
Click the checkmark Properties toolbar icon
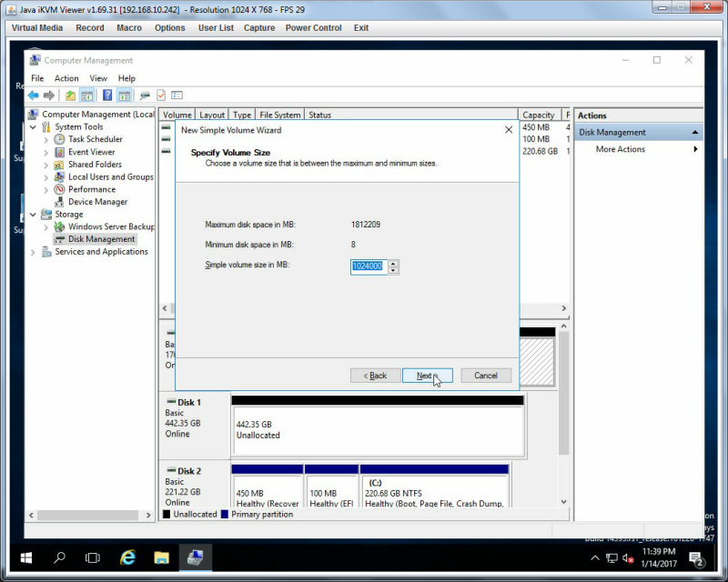[x=161, y=95]
